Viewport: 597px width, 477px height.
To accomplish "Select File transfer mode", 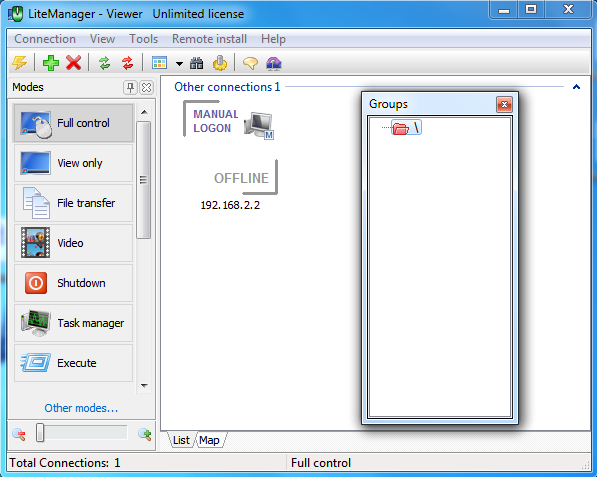I will point(73,203).
